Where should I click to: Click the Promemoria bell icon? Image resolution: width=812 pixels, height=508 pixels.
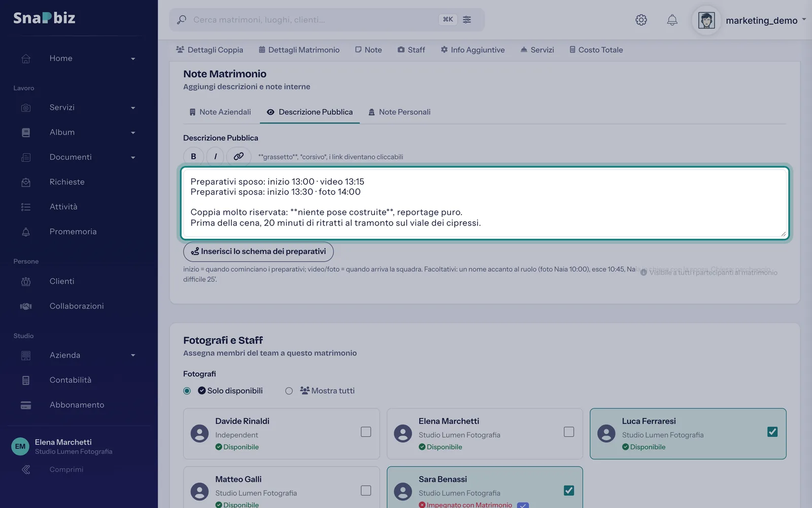26,232
